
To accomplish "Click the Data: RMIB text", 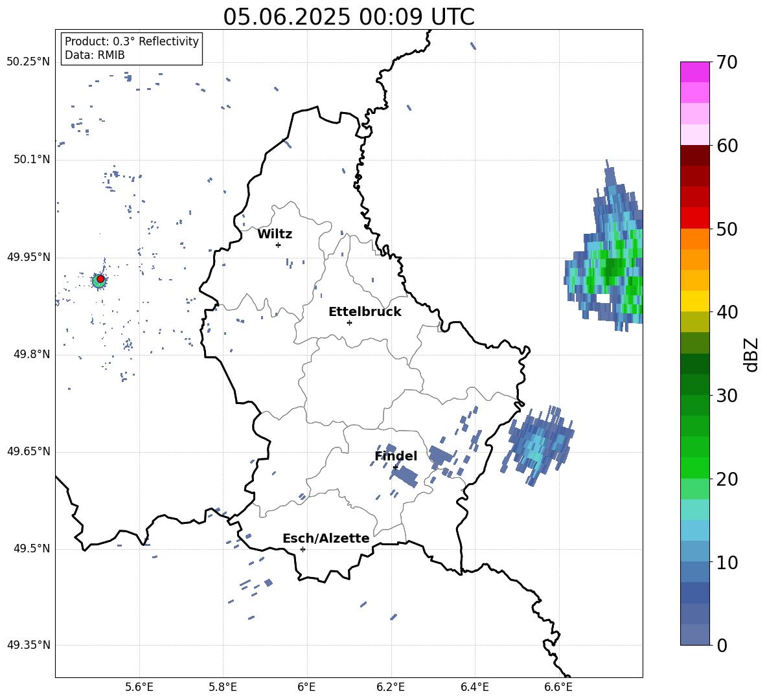I will point(95,55).
